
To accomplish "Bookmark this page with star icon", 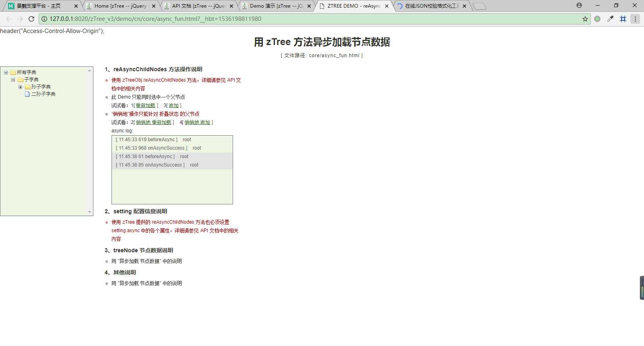I will pyautogui.click(x=585, y=19).
